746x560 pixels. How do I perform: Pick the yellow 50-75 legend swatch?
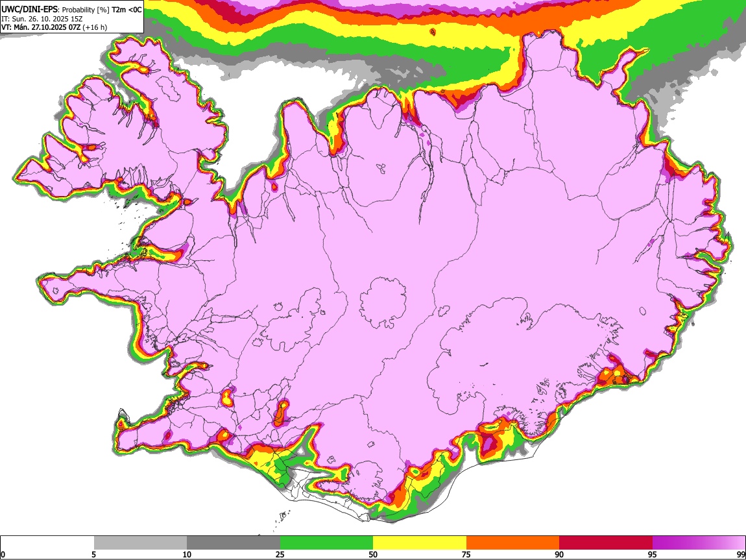coord(420,543)
